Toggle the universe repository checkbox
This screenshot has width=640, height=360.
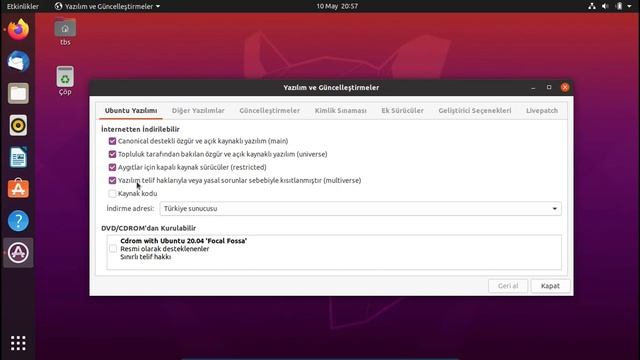click(x=112, y=154)
